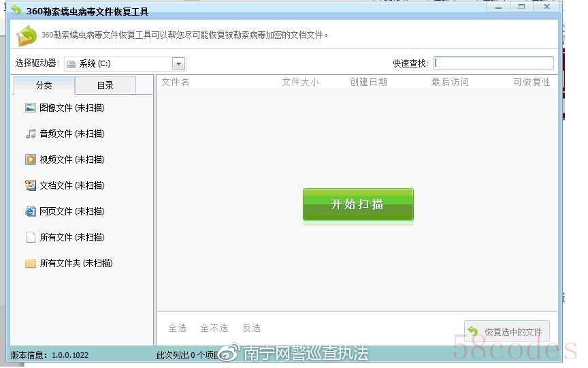Click the 恢复选中的文件 recover button
The width and height of the screenshot is (588, 368).
click(507, 331)
